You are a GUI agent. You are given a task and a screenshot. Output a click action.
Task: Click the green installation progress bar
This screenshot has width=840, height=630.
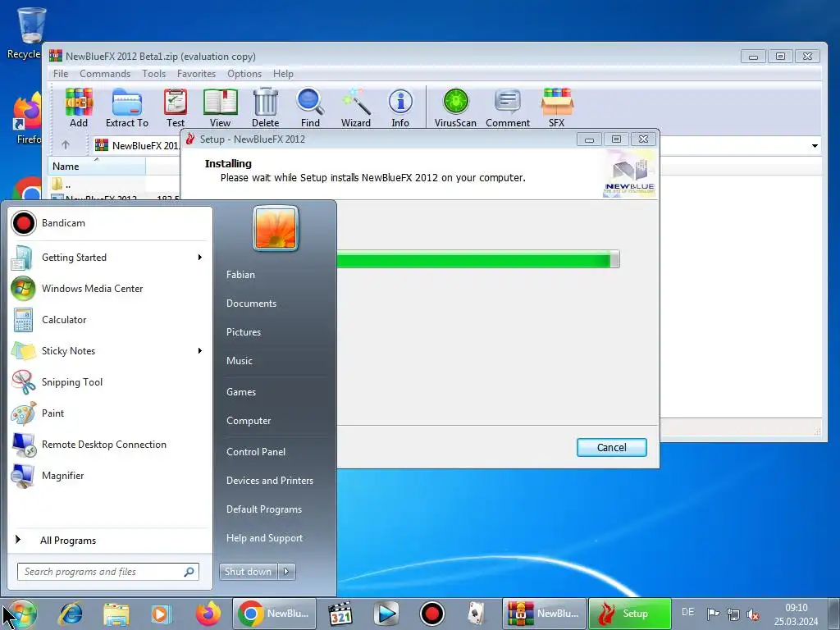[x=478, y=259]
